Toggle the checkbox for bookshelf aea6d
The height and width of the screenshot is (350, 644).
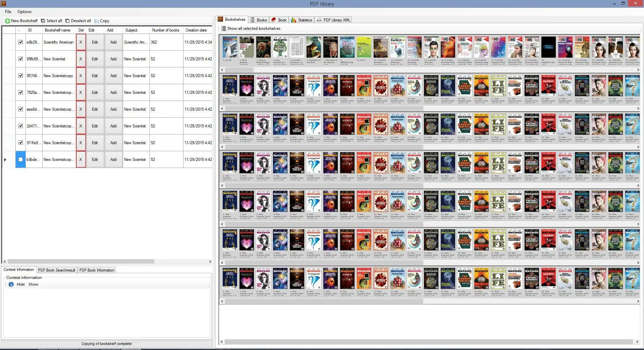coord(20,109)
